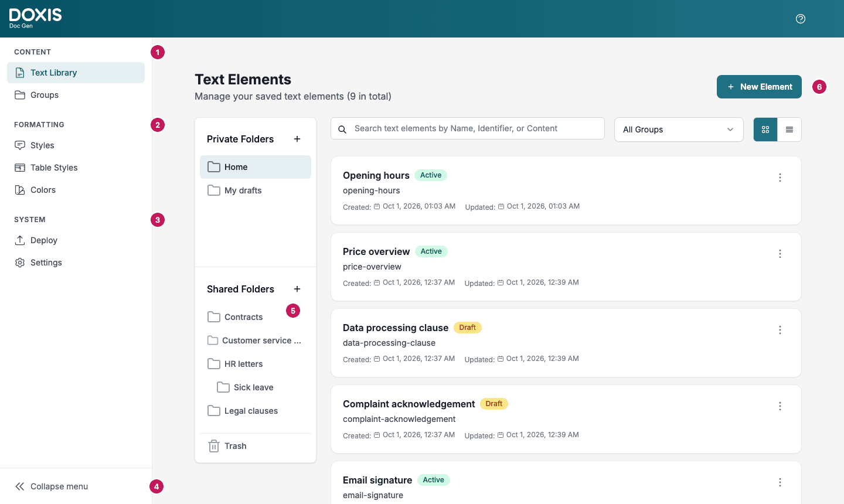Viewport: 844px width, 504px height.
Task: Open Settings in the sidebar
Action: click(x=76, y=263)
